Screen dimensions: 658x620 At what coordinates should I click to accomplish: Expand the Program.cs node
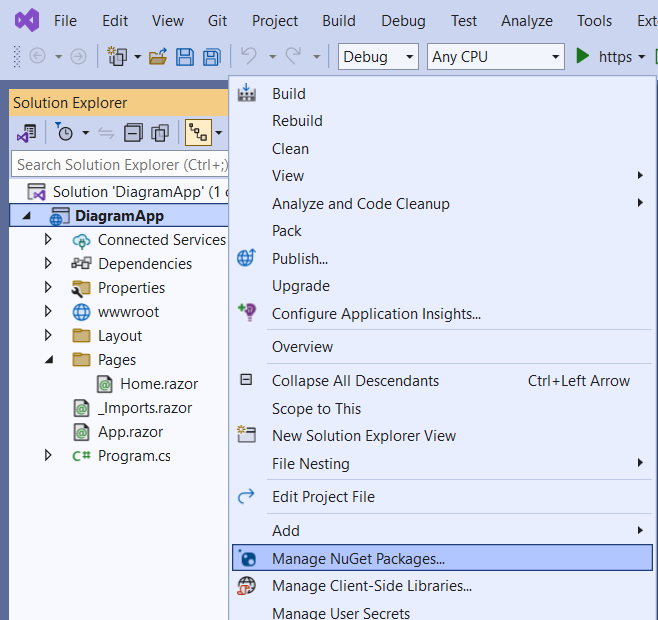pyautogui.click(x=48, y=455)
